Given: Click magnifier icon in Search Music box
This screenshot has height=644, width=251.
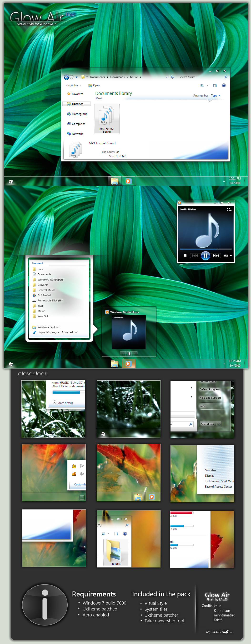Looking at the screenshot, I should tap(226, 77).
